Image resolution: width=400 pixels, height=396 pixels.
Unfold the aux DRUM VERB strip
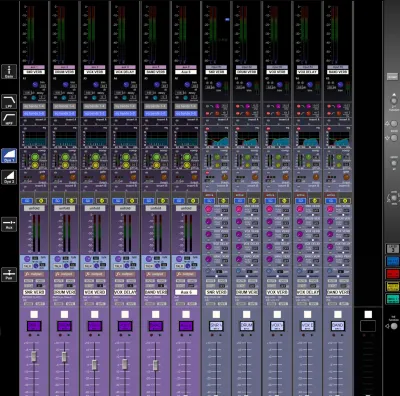(x=64, y=208)
